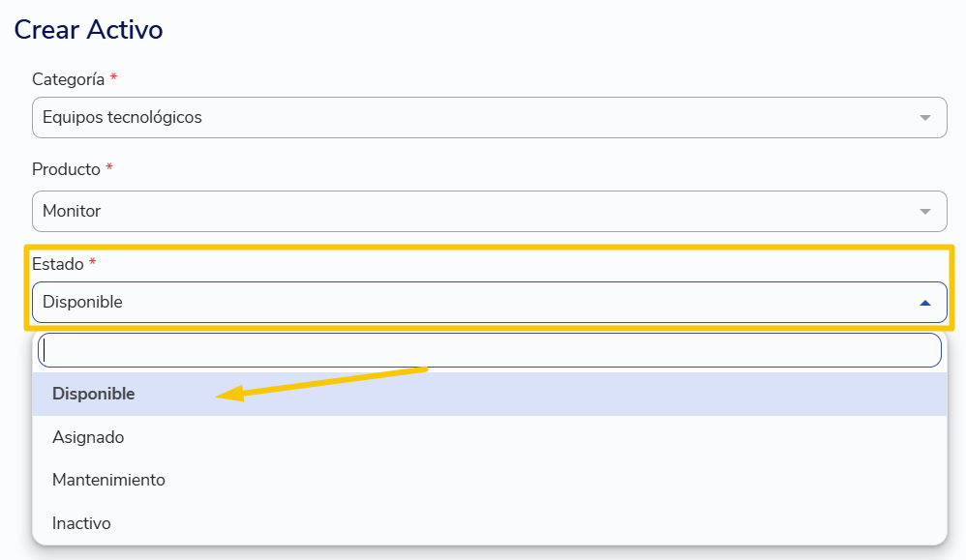Image resolution: width=966 pixels, height=560 pixels.
Task: Open the Categoría field showing Equipos tecnológicos
Action: point(489,118)
